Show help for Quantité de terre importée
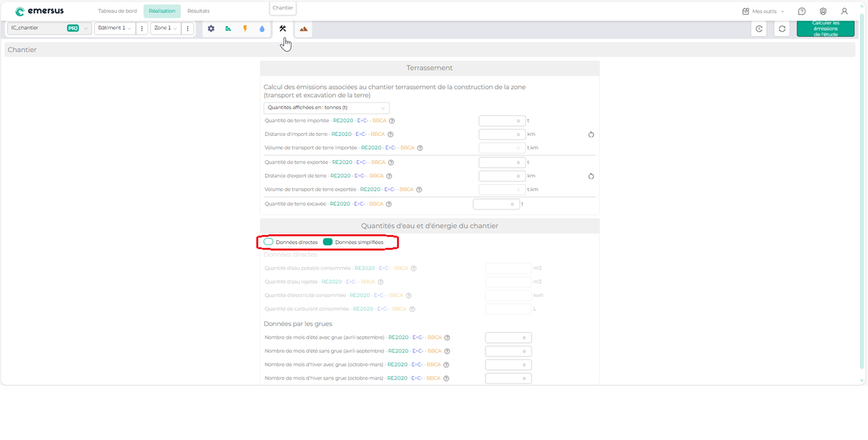The image size is (868, 440). point(392,121)
